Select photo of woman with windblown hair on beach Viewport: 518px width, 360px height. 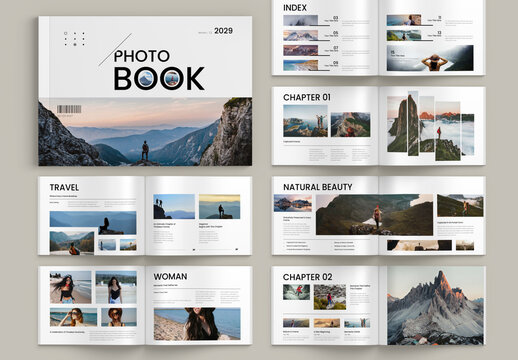70,287
